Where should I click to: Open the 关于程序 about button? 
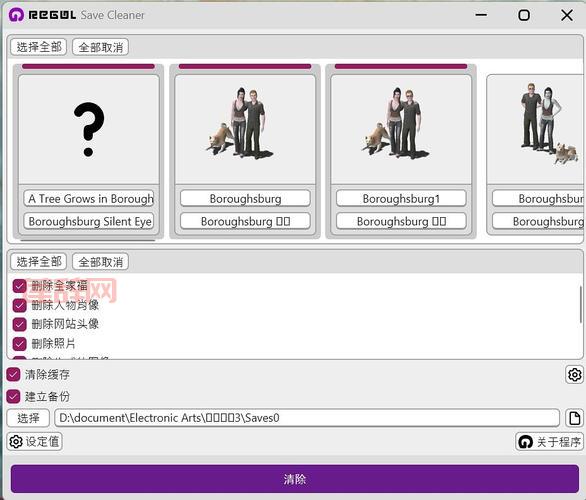[x=549, y=442]
